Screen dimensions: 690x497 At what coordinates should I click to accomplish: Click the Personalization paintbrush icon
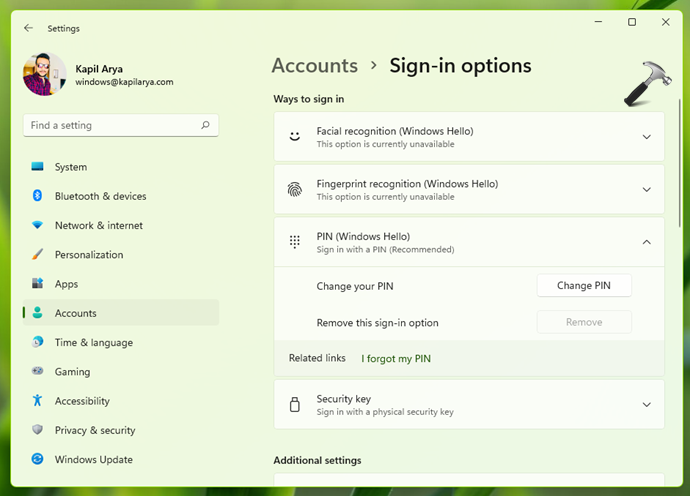(38, 254)
